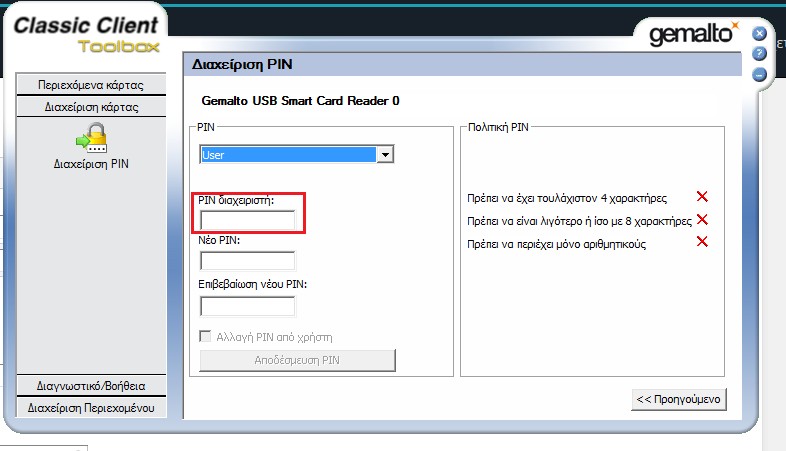Minimize the toolbox with the minus icon
The height and width of the screenshot is (451, 786).
[759, 75]
